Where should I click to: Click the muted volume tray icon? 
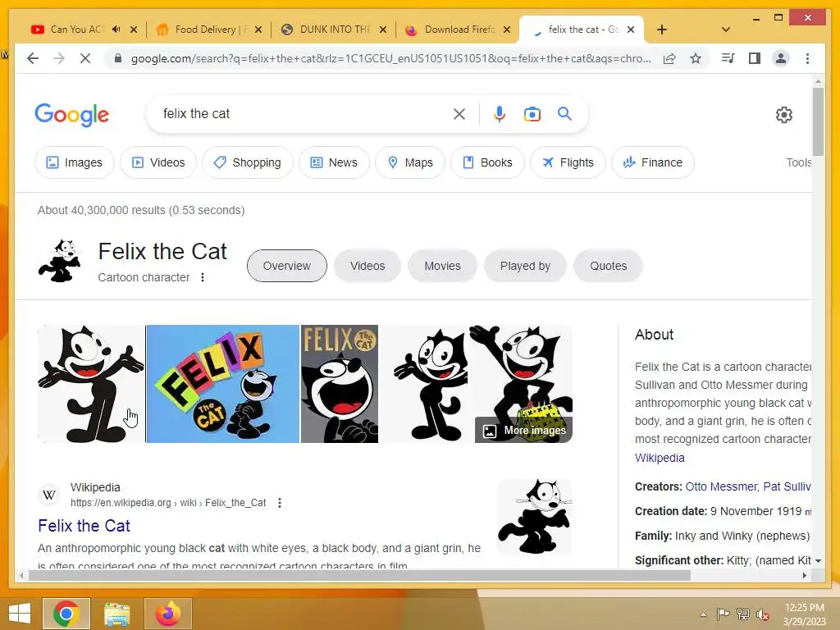tap(763, 614)
